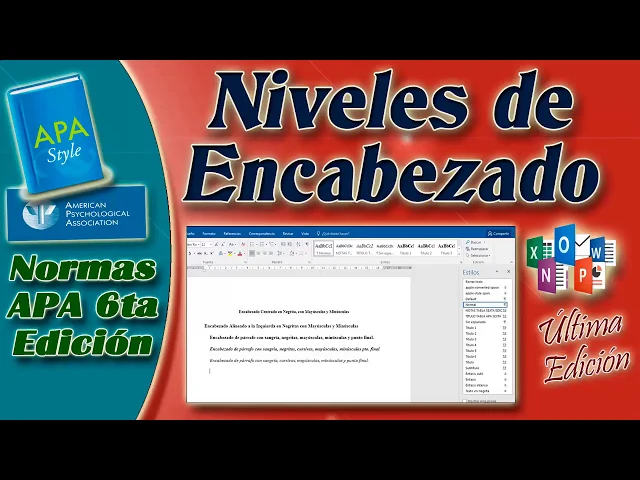Screen dimensions: 640x480
Task: Click the align right icon
Action: (x=265, y=253)
